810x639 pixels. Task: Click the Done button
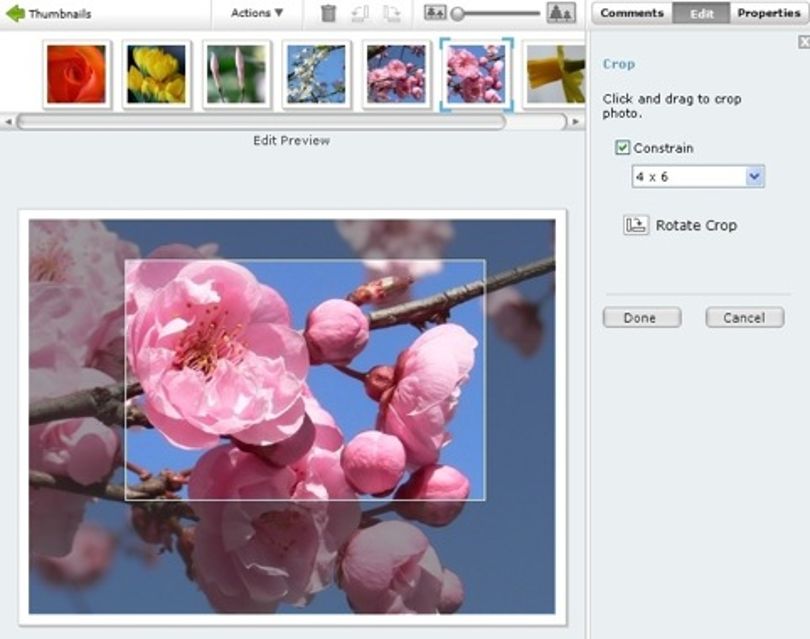[x=642, y=317]
